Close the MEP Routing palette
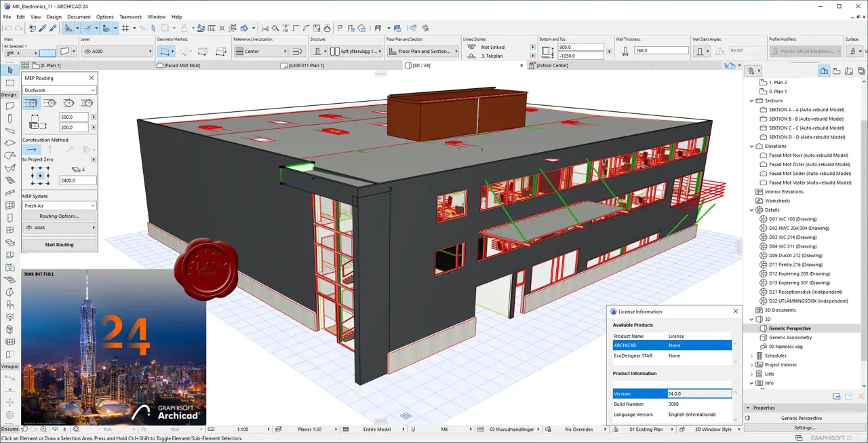This screenshot has width=868, height=443. tap(92, 78)
